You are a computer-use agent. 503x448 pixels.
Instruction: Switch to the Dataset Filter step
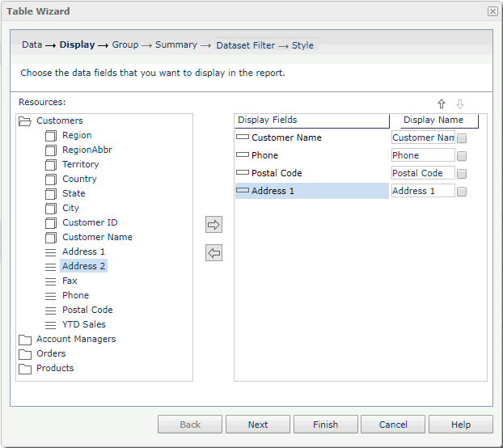tap(246, 45)
